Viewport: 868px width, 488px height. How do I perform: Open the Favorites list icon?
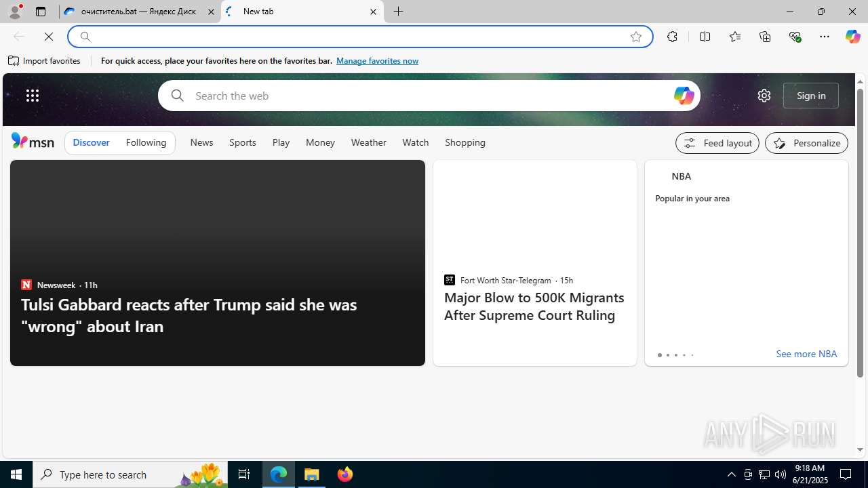(x=735, y=37)
